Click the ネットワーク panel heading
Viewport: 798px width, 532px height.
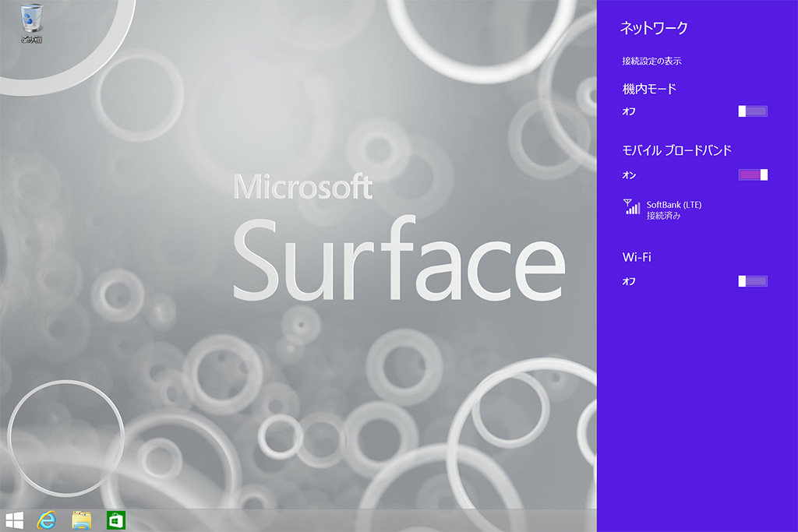tap(654, 28)
